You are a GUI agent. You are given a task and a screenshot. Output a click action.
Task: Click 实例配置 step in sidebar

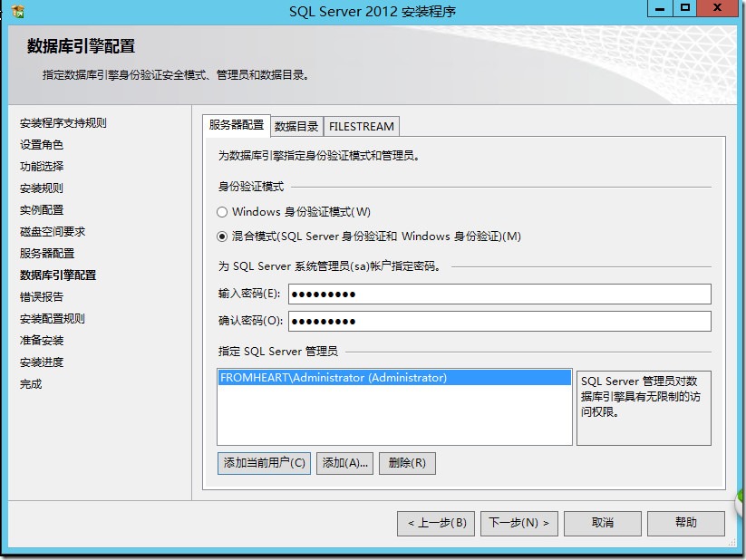[42, 210]
